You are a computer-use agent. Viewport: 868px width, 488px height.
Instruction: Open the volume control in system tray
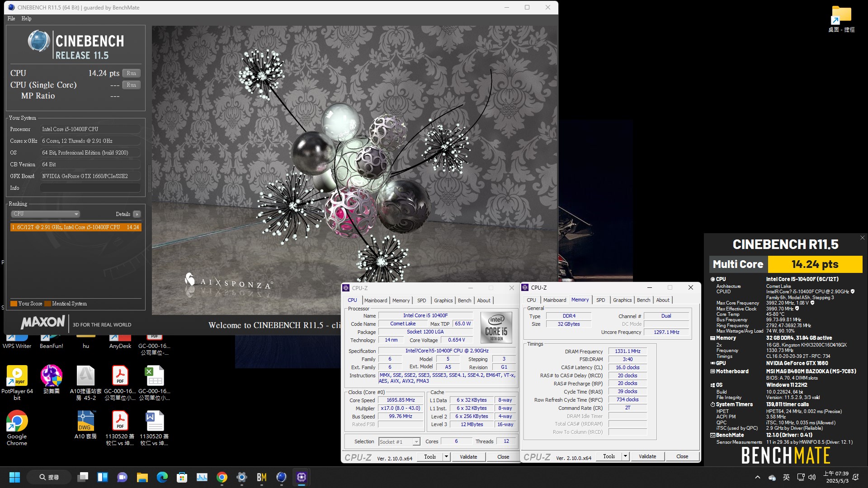[812, 477]
